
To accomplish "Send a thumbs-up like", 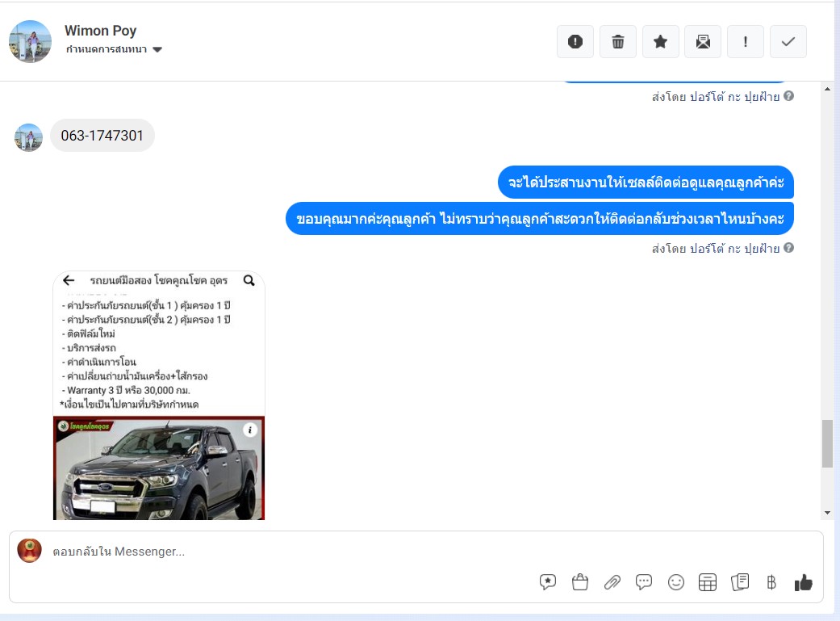I will coord(803,582).
